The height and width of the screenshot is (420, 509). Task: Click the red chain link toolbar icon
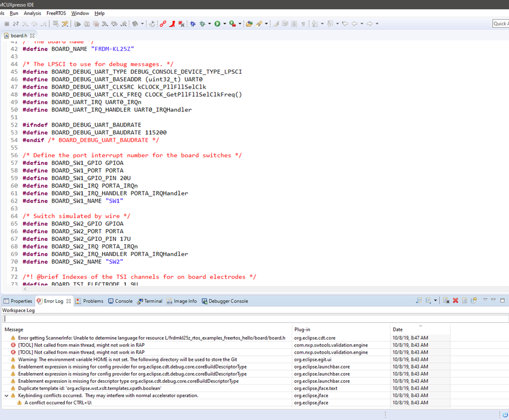click(163, 24)
